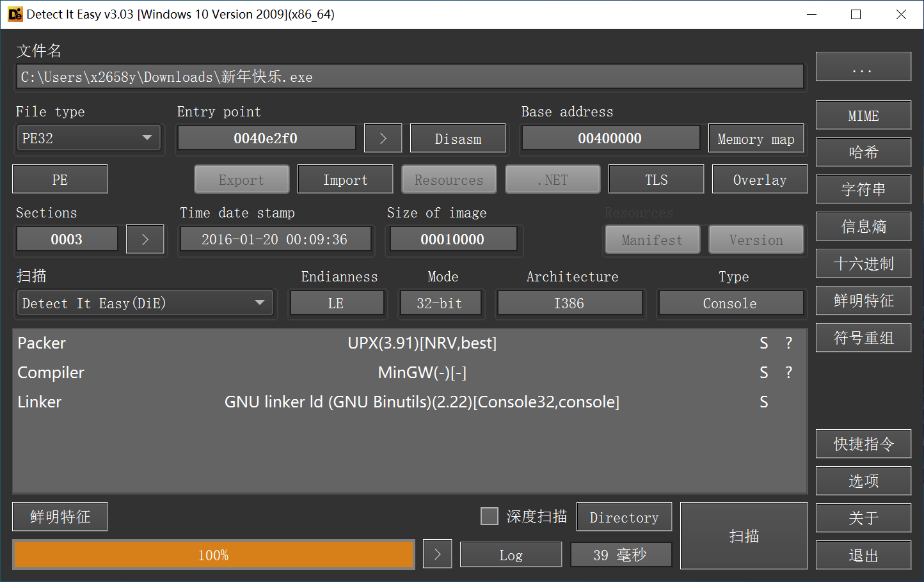This screenshot has height=582, width=924.
Task: Click the Resources button next to Import
Action: [x=449, y=179]
